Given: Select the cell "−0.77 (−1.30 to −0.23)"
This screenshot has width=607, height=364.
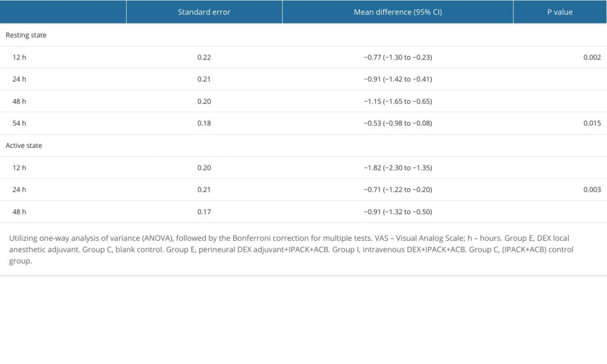Looking at the screenshot, I should [398, 57].
